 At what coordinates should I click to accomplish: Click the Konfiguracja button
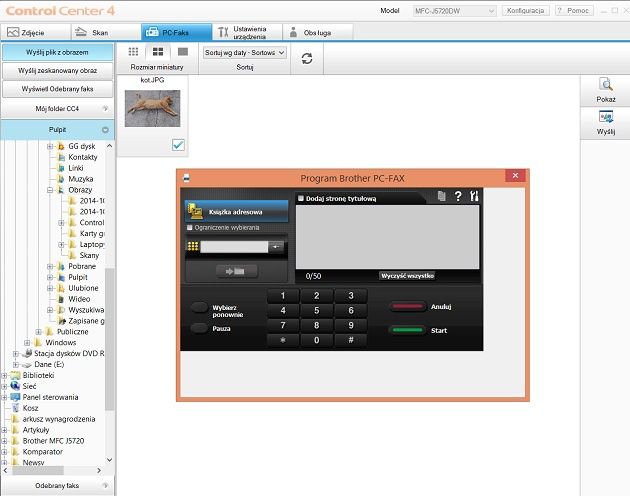coord(526,10)
